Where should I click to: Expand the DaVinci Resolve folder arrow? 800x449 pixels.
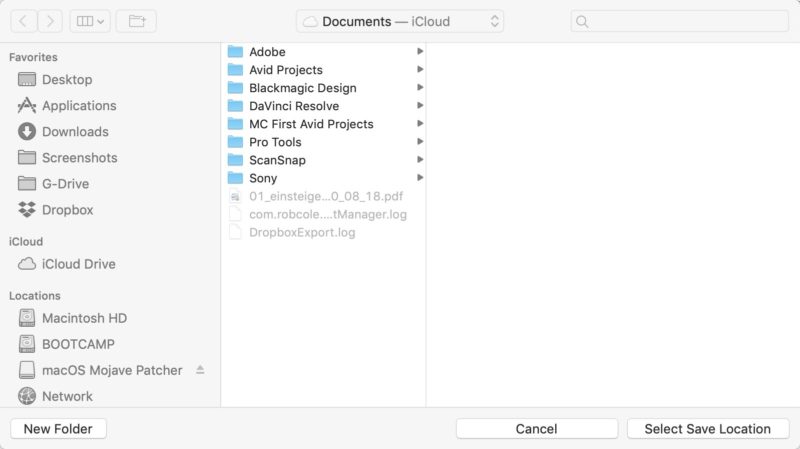(x=420, y=105)
